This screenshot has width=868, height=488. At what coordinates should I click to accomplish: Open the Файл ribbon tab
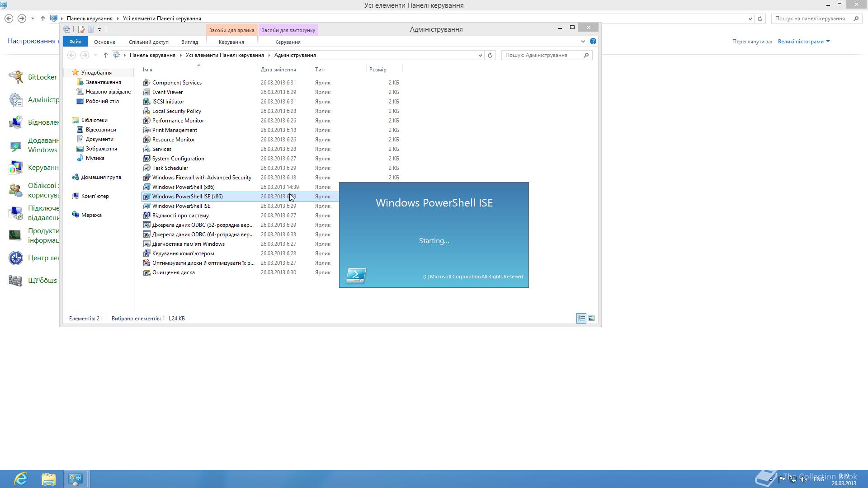(x=75, y=42)
